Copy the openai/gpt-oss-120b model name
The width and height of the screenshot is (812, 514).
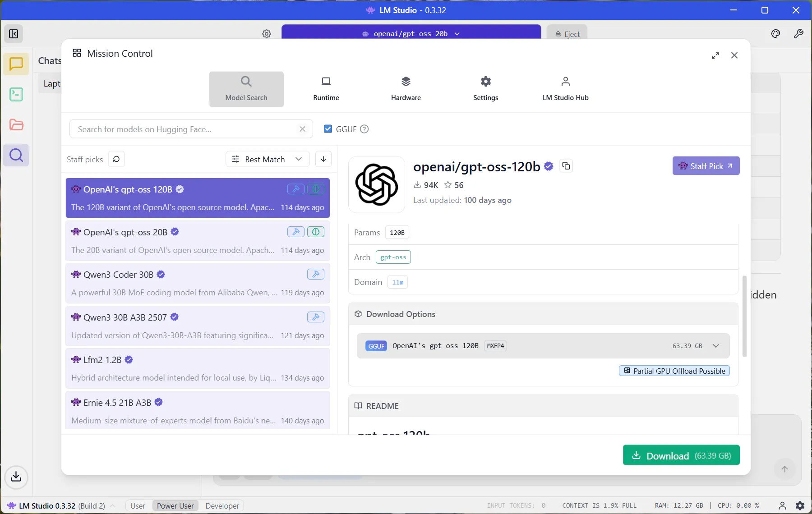coord(566,166)
